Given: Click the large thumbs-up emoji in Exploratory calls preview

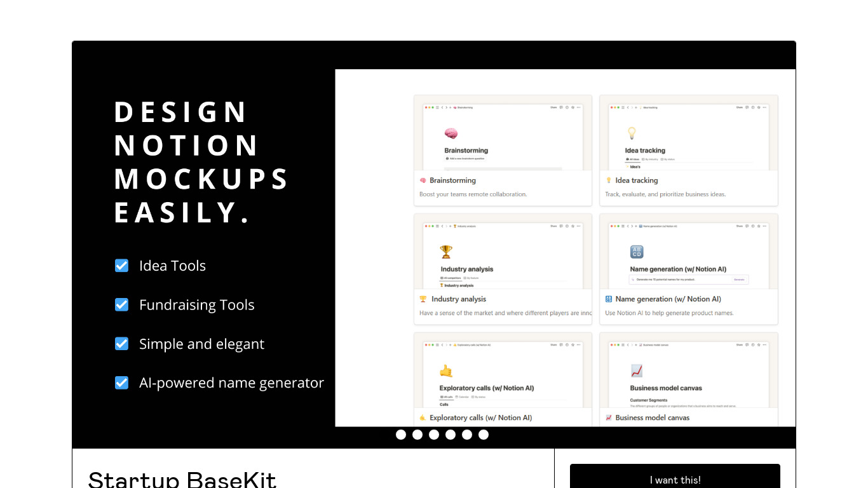Looking at the screenshot, I should (446, 370).
